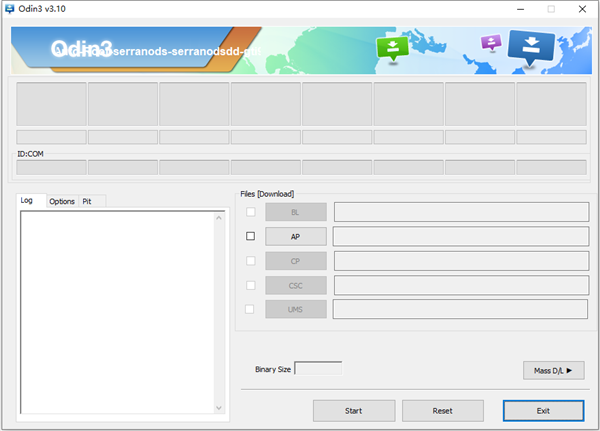
Task: Click the log scrollbar up arrow
Action: [219, 218]
